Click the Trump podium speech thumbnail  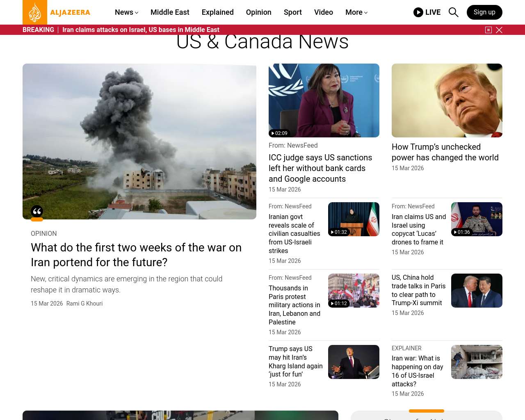pyautogui.click(x=354, y=362)
